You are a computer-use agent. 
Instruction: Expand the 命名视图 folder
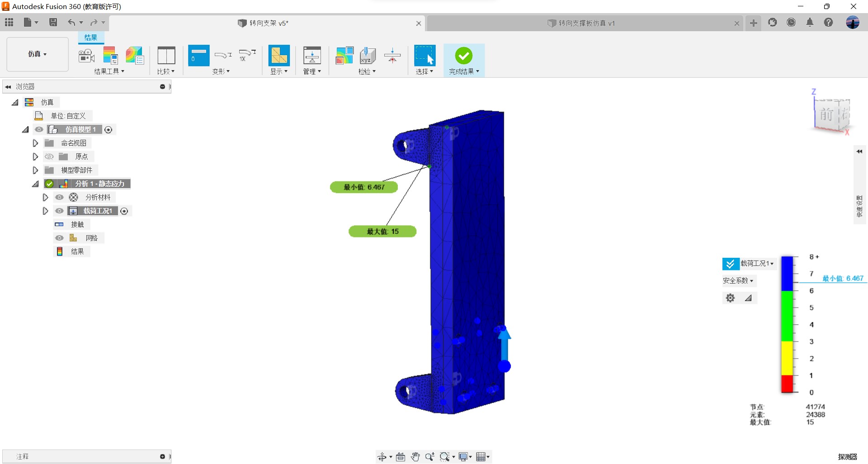pyautogui.click(x=35, y=143)
